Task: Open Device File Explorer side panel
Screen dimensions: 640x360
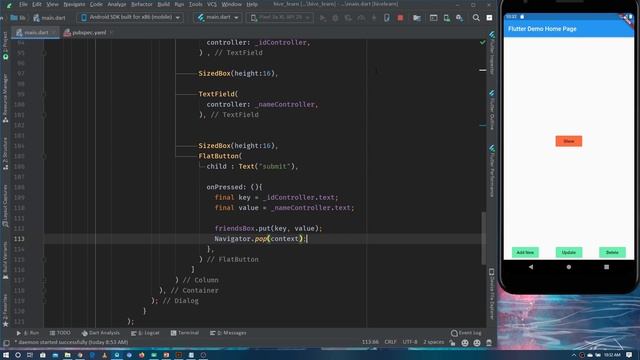Action: [x=492, y=293]
